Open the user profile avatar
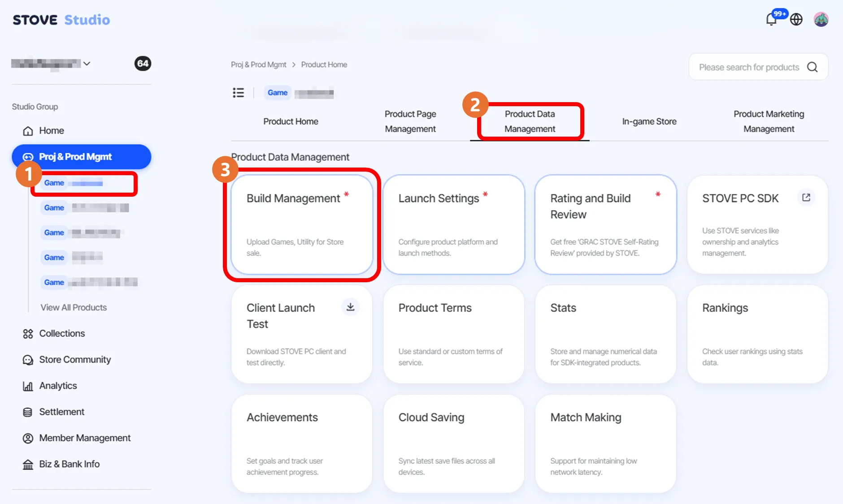Viewport: 843px width, 504px height. (821, 19)
